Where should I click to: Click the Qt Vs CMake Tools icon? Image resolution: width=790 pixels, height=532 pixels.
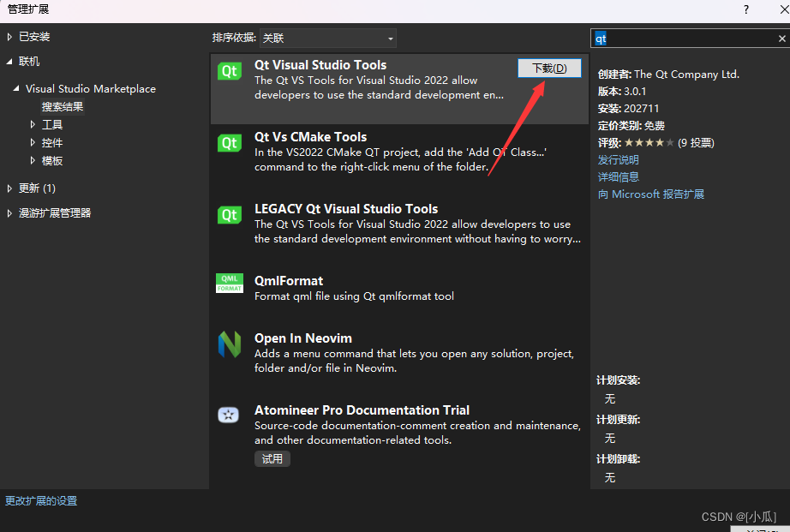[230, 143]
